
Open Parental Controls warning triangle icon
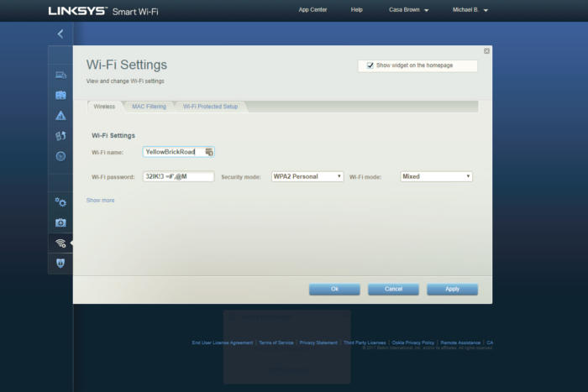tap(60, 116)
